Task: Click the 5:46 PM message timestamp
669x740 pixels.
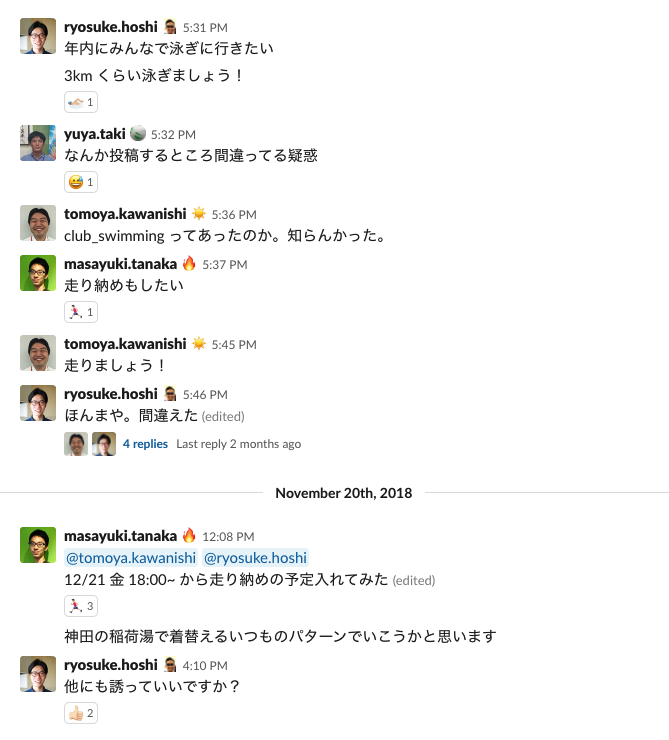Action: coord(205,395)
